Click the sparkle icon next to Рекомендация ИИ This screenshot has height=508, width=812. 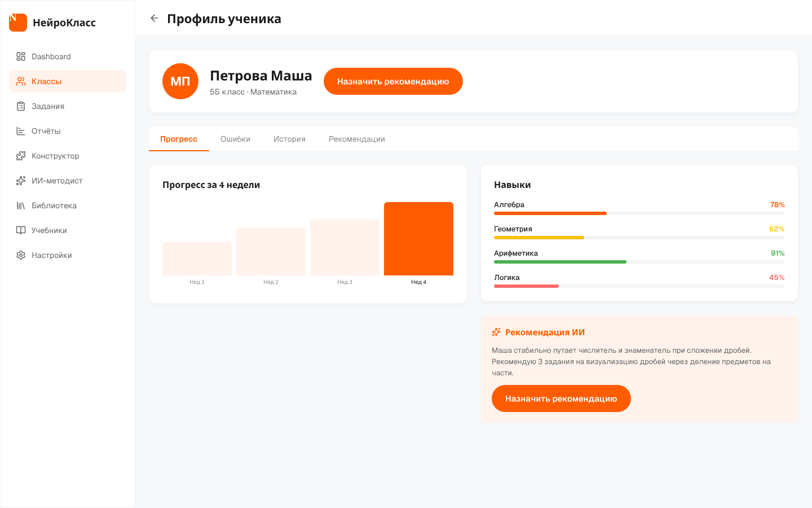tap(496, 332)
